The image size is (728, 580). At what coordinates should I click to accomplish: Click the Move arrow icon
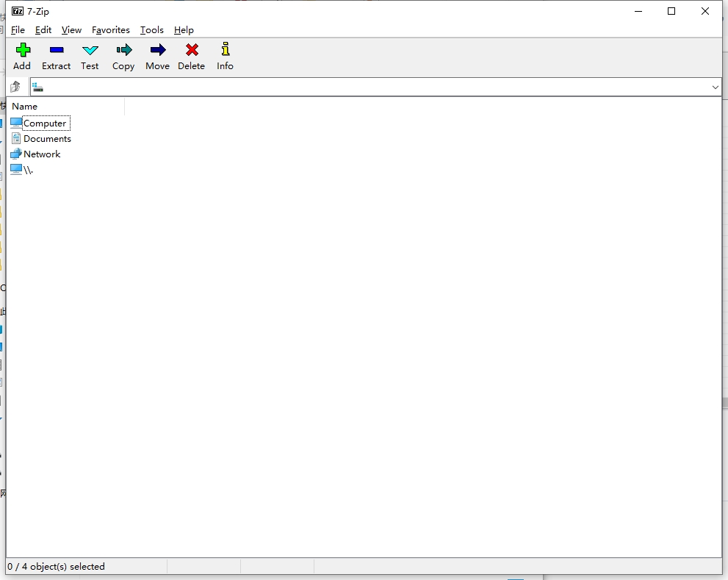(158, 50)
